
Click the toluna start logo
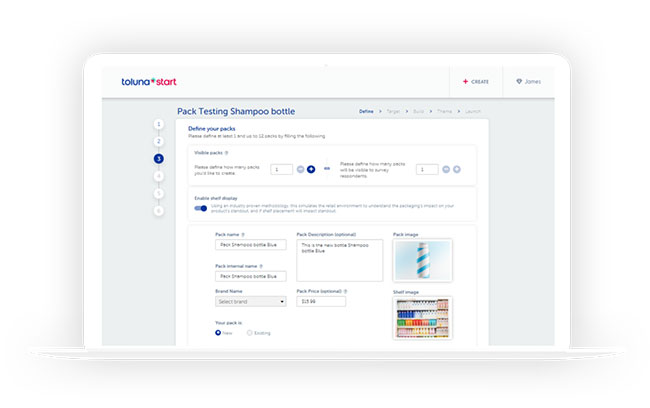(148, 81)
